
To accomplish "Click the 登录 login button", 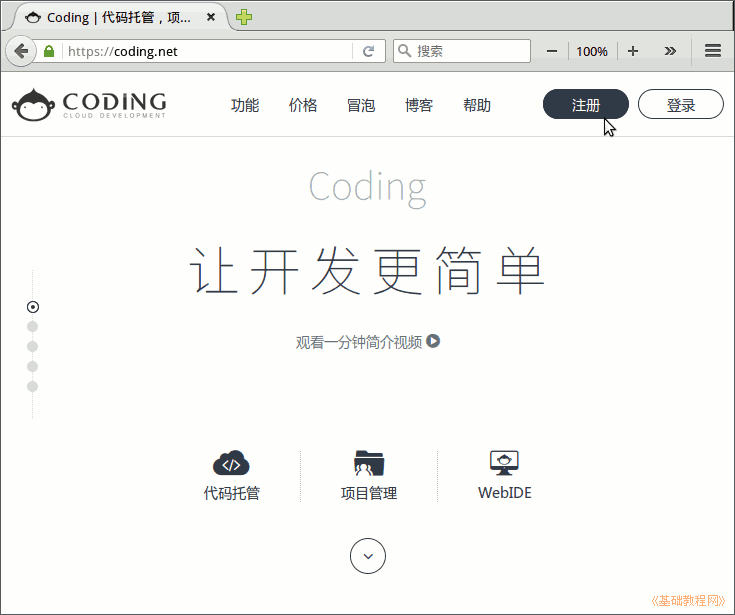I will 681,104.
